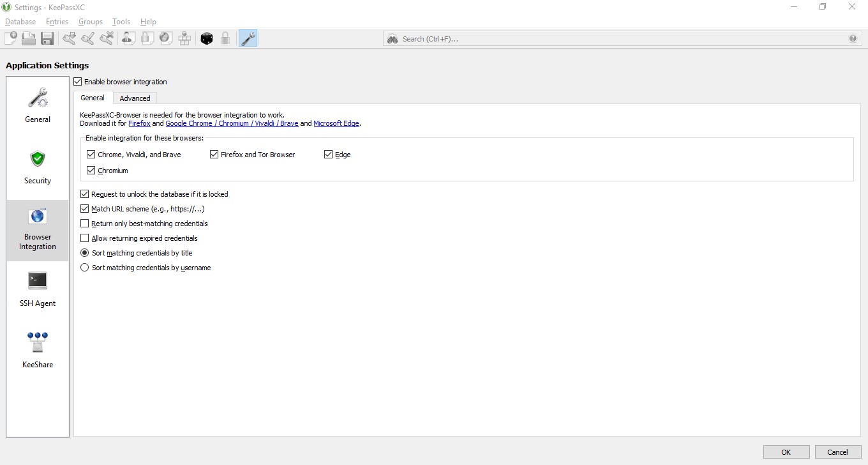Follow the Microsoft Edge download link
The image size is (868, 465).
click(336, 123)
